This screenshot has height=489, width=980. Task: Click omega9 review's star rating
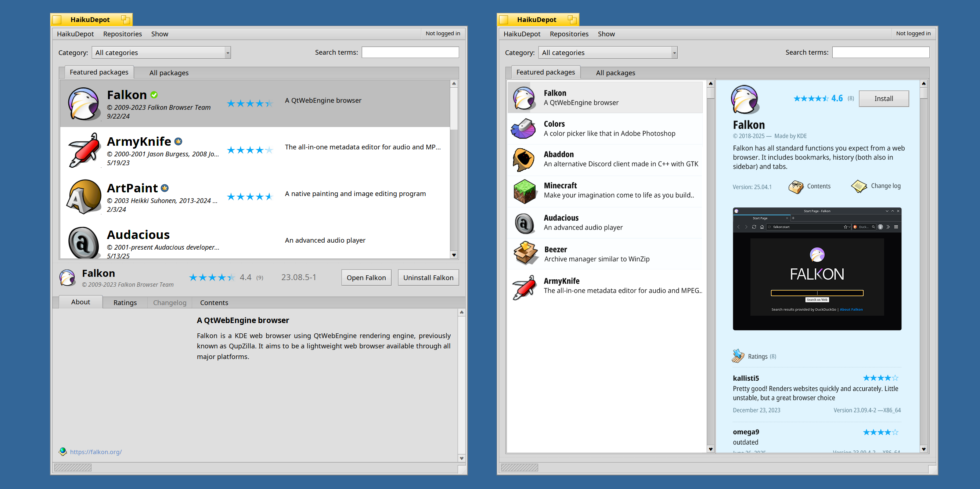pyautogui.click(x=880, y=432)
